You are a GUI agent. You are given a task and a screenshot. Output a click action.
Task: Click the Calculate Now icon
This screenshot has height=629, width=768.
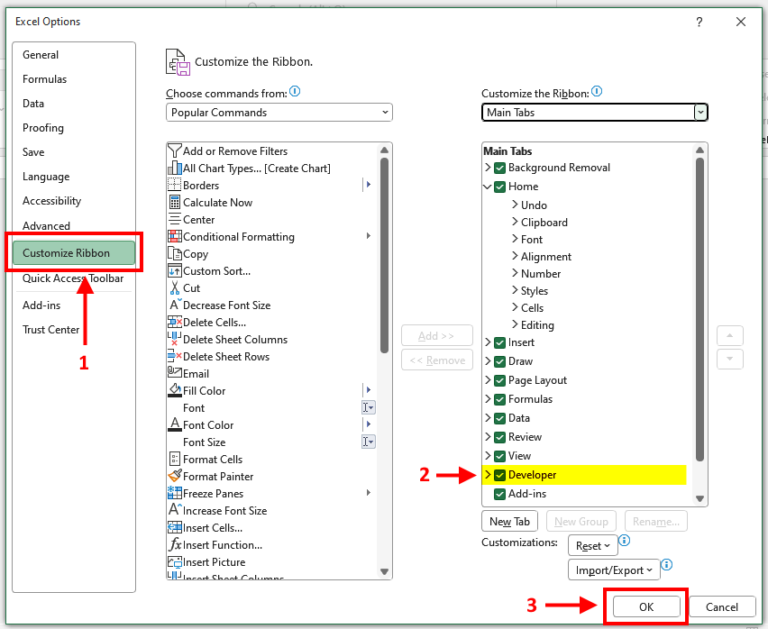(175, 202)
